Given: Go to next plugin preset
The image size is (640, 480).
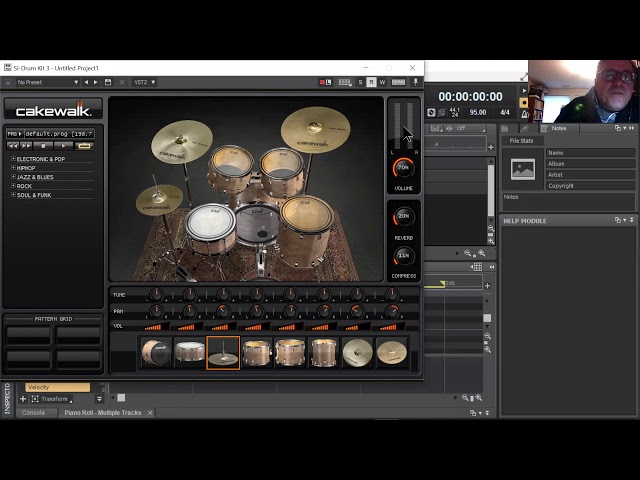Looking at the screenshot, I should (x=96, y=82).
